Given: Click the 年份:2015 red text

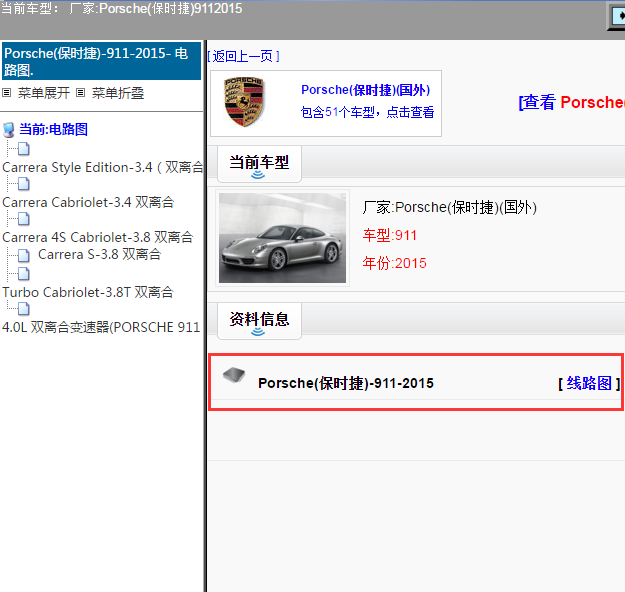Looking at the screenshot, I should click(394, 264).
